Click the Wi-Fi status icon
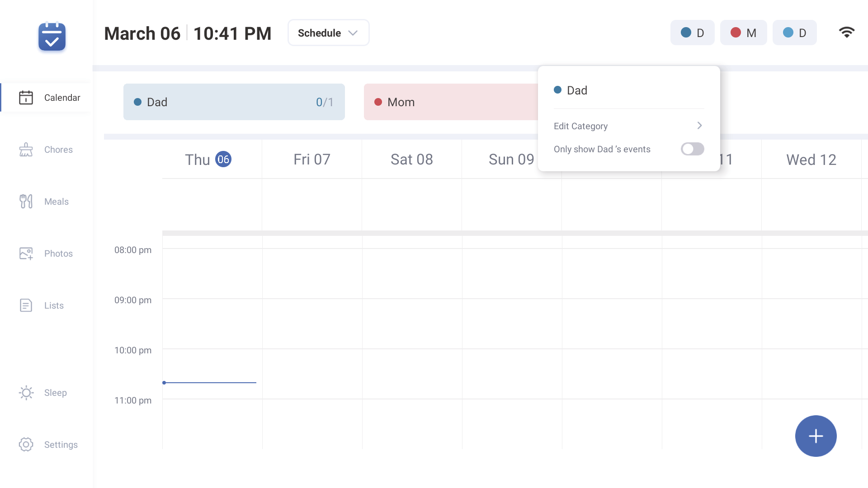The width and height of the screenshot is (868, 488). click(846, 33)
